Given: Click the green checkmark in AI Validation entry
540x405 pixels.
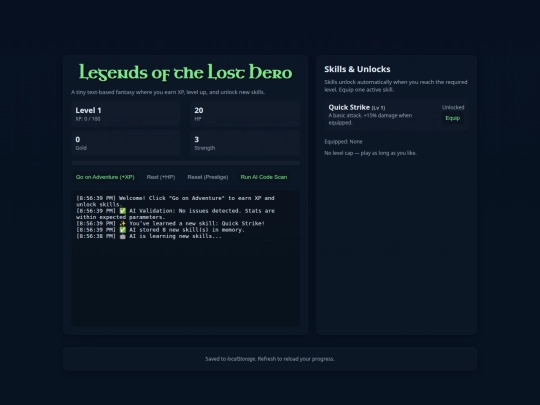Looking at the screenshot, I should tap(123, 211).
